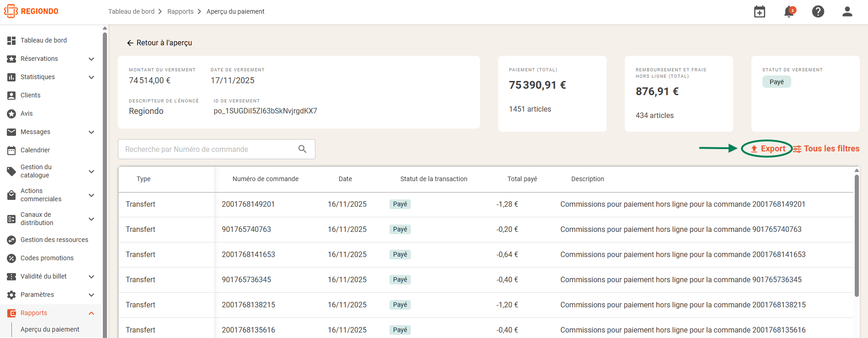Click the Réservations ticket icon
This screenshot has height=338, width=868.
(x=11, y=59)
